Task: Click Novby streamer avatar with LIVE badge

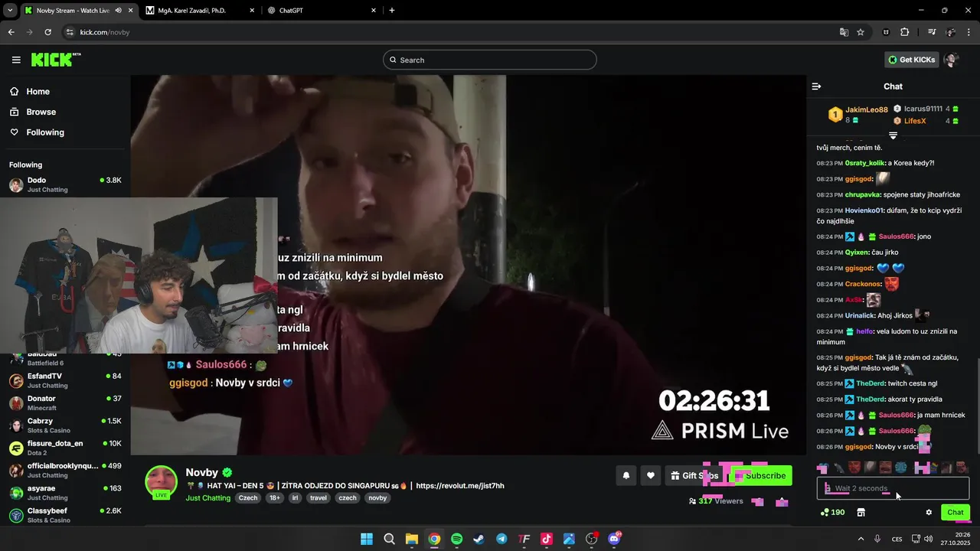Action: click(x=161, y=482)
